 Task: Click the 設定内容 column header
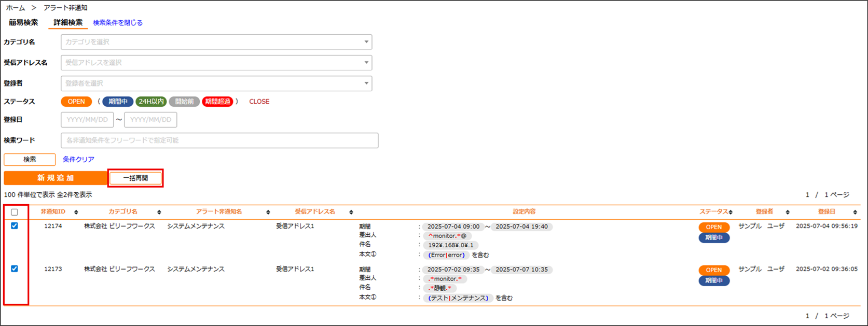click(x=524, y=211)
